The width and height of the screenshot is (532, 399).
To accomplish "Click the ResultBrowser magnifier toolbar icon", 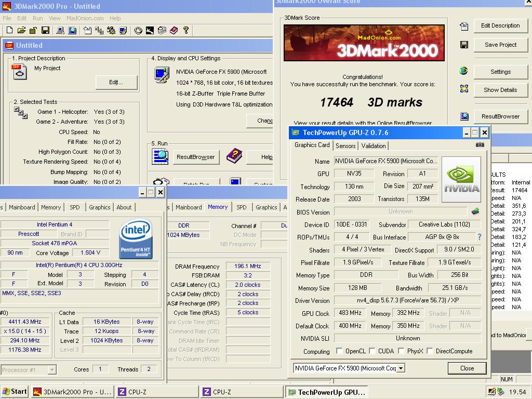I will coord(72,30).
